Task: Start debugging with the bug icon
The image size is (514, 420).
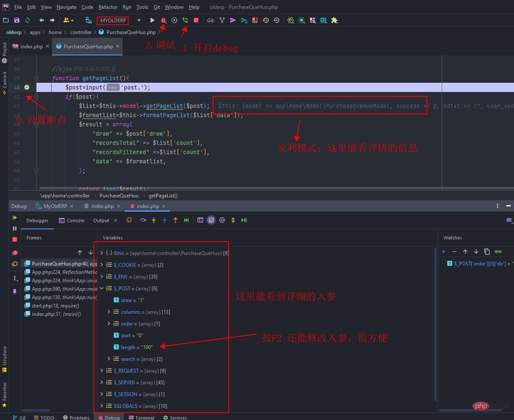Action: (x=163, y=20)
